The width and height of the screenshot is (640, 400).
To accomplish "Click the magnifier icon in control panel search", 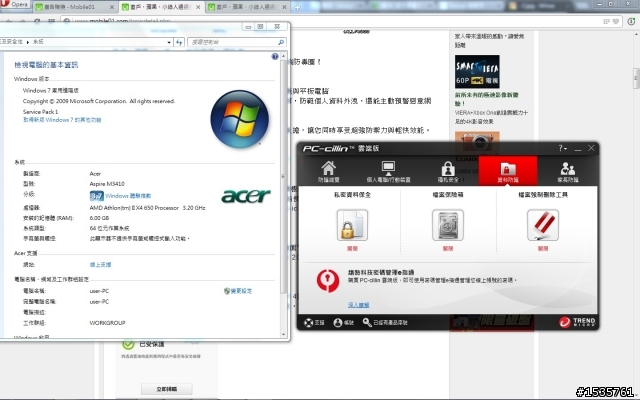I will [x=281, y=42].
